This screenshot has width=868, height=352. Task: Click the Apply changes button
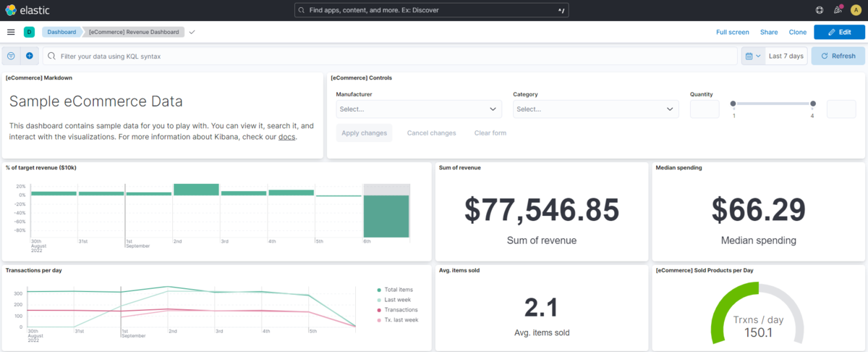tap(365, 133)
